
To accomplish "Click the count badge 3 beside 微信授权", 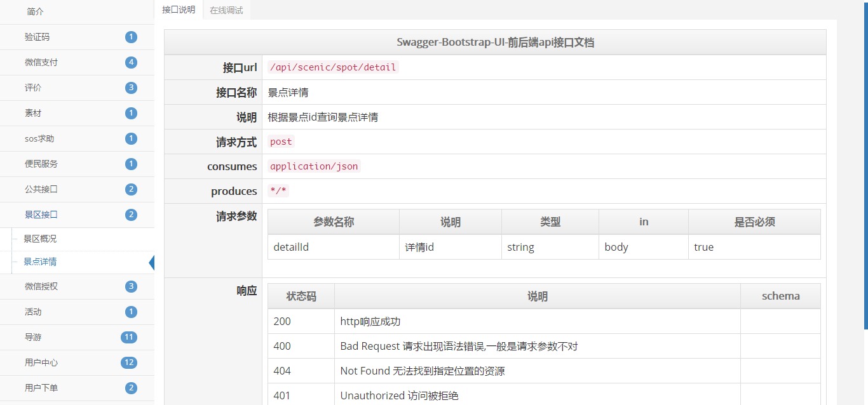I will point(131,286).
